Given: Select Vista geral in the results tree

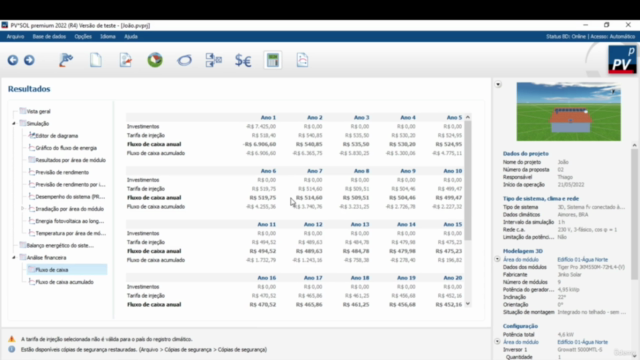Looking at the screenshot, I should pyautogui.click(x=38, y=111).
